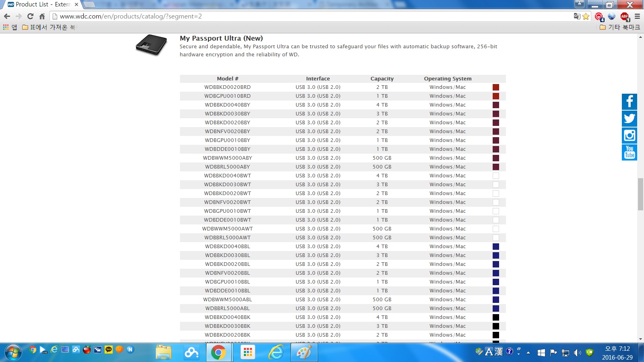Screen dimensions: 644x362
Task: Close the Product List tab
Action: click(76, 4)
